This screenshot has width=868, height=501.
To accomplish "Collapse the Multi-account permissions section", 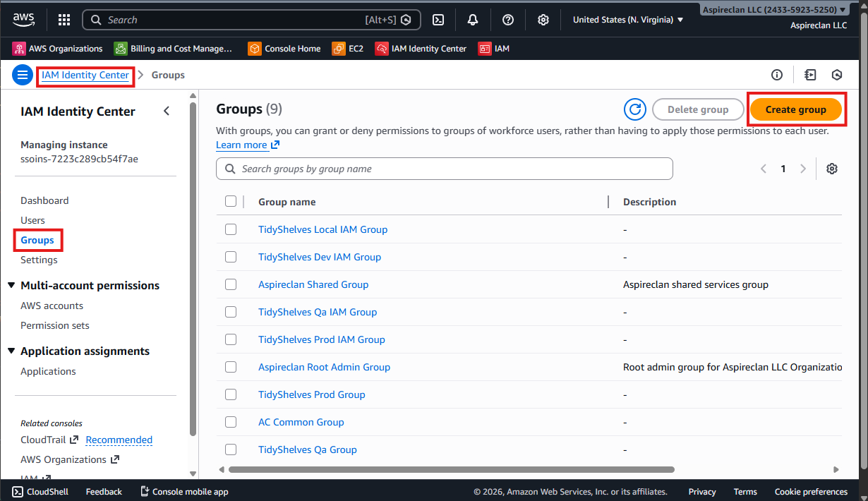I will pyautogui.click(x=11, y=285).
